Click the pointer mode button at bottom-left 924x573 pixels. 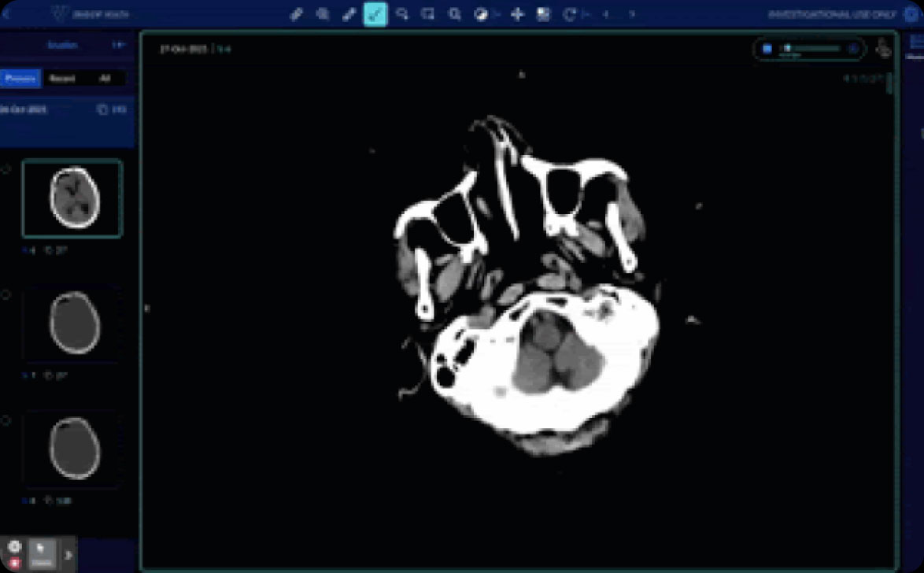click(43, 555)
